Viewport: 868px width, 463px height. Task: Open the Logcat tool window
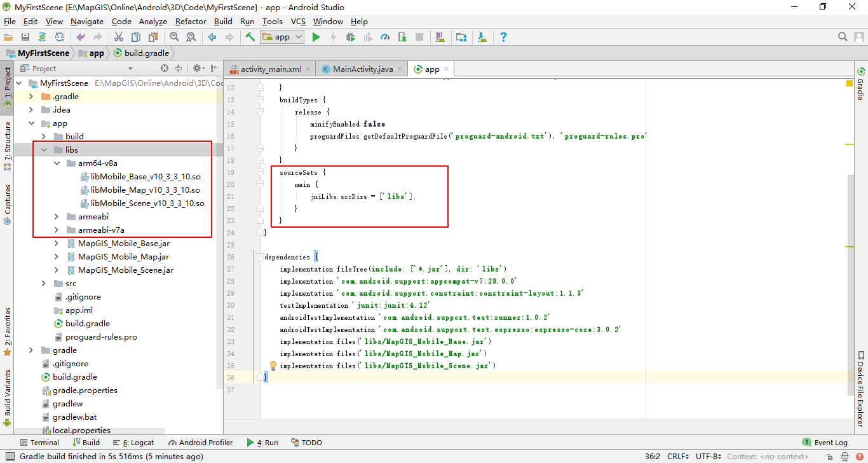point(133,442)
